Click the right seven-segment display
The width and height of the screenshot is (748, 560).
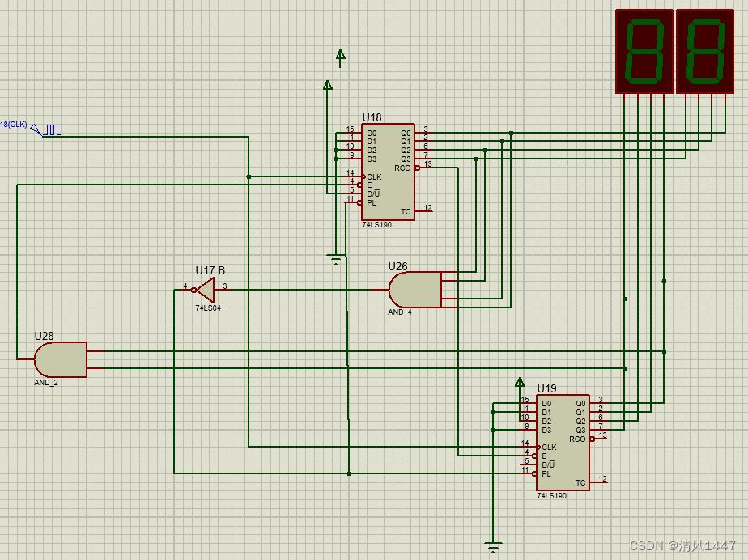705,52
